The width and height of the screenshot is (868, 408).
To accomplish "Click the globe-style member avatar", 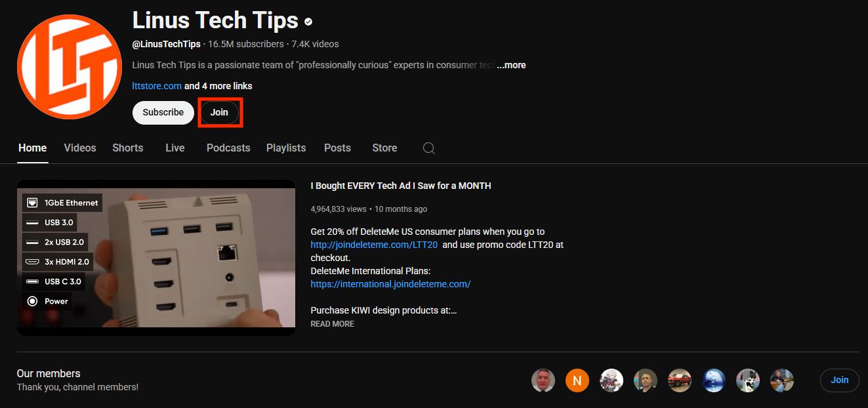I will 713,380.
